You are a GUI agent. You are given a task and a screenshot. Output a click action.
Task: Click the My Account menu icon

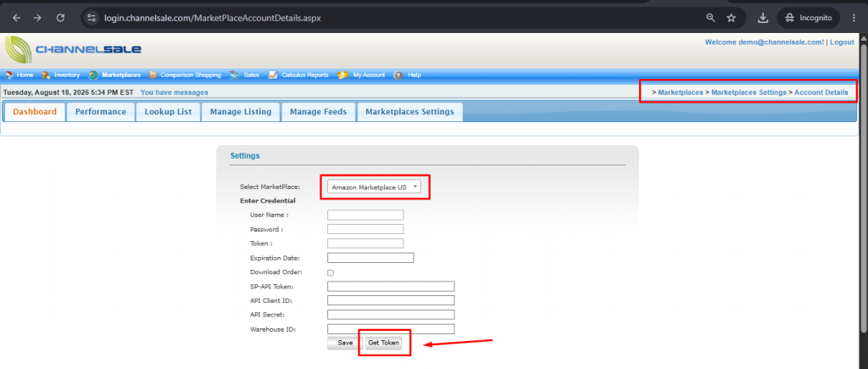click(x=343, y=75)
